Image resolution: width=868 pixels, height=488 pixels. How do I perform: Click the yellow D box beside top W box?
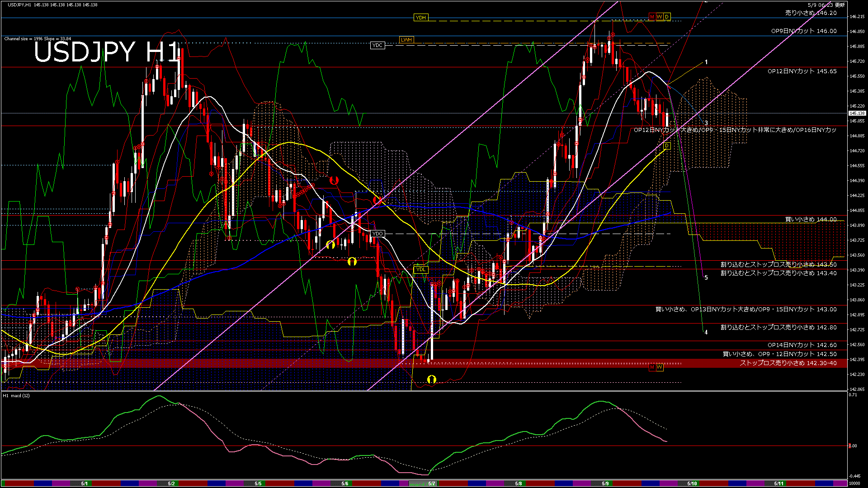click(x=666, y=17)
